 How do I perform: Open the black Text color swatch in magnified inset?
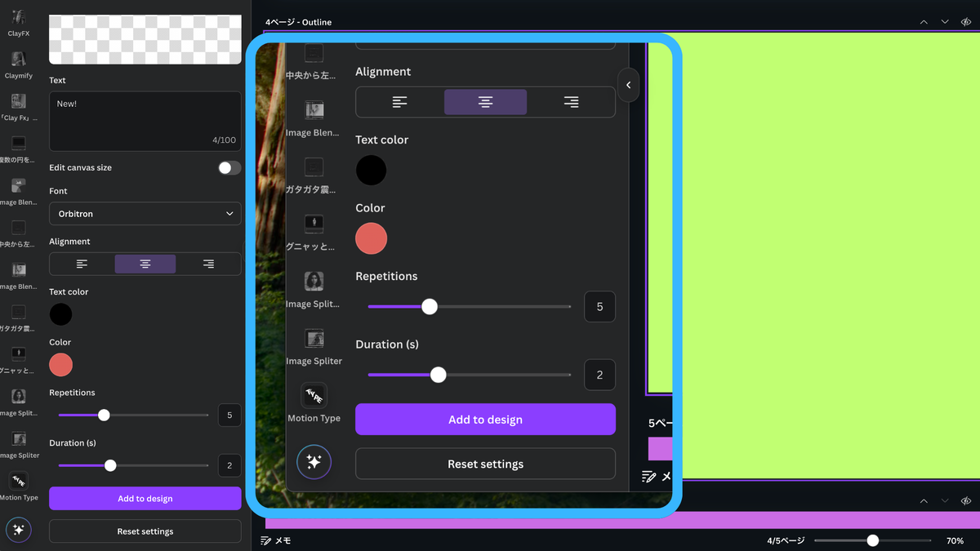(x=372, y=171)
